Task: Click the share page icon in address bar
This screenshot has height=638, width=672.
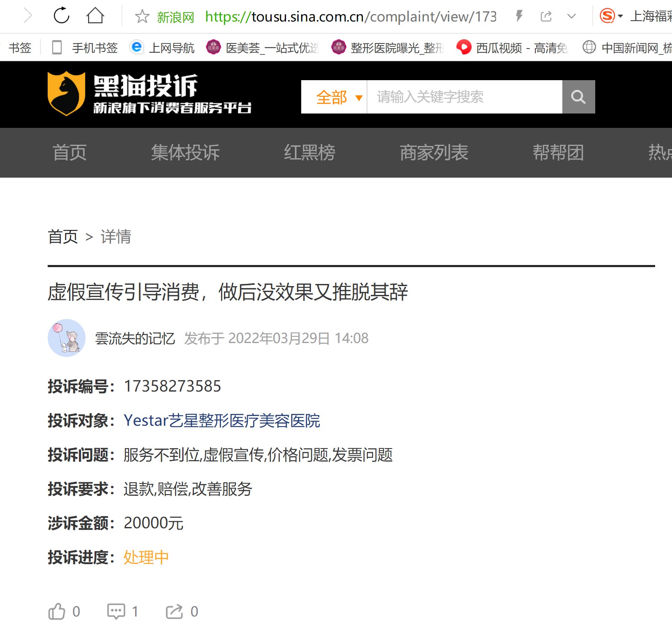Action: [x=546, y=16]
